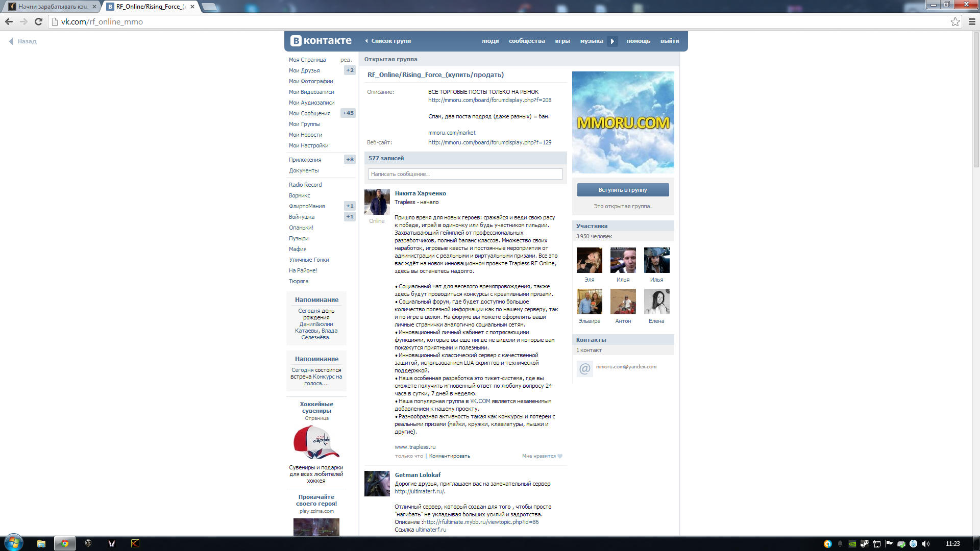980x551 pixels.
Task: Open the www.trapless.ru link
Action: (415, 447)
